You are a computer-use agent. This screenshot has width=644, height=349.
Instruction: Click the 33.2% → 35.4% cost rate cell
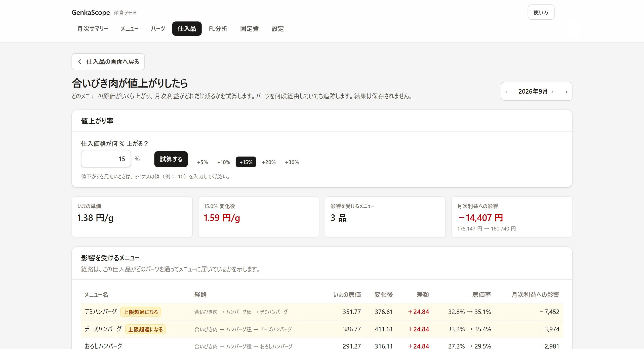click(469, 329)
